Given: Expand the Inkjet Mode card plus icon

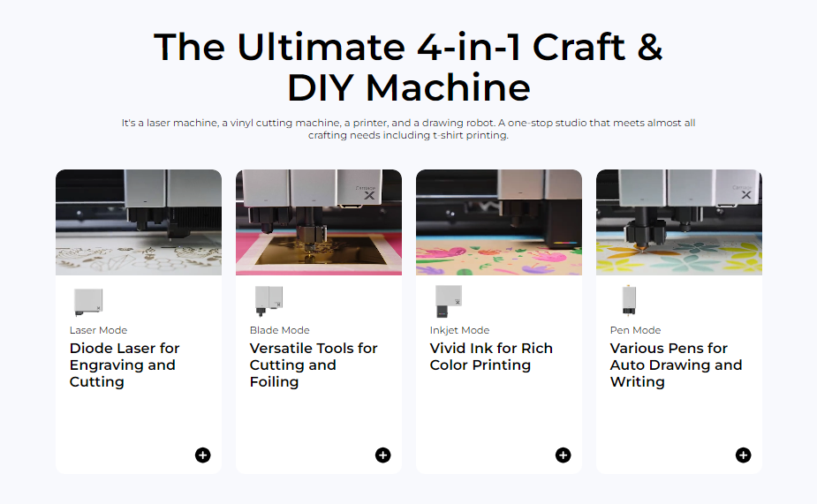Looking at the screenshot, I should 564,455.
